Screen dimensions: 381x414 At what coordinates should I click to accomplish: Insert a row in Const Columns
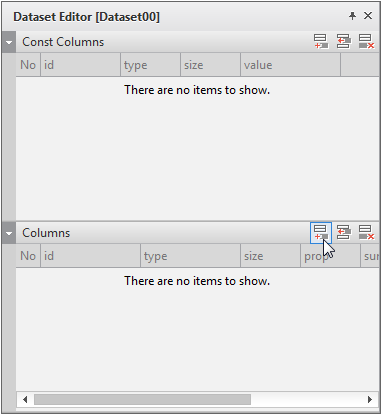point(343,42)
